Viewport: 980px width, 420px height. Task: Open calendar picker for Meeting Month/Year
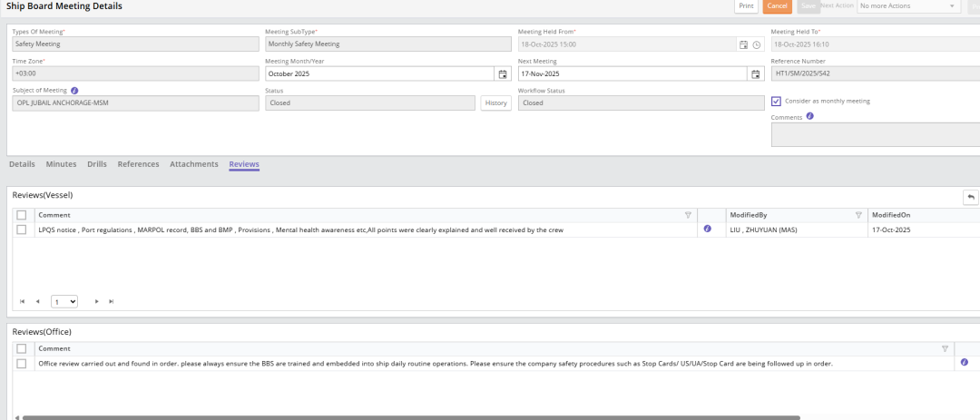click(503, 73)
